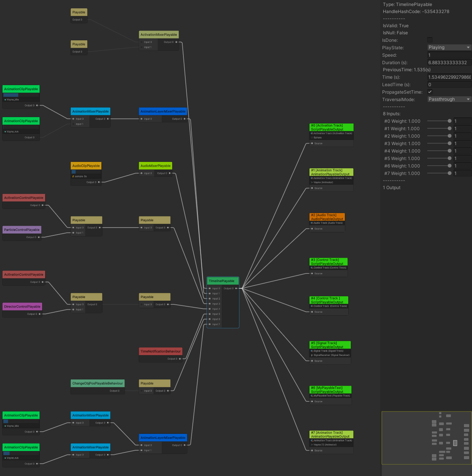Open the PlayState dropdown showing Playing
This screenshot has width=472, height=476.
[x=449, y=47]
